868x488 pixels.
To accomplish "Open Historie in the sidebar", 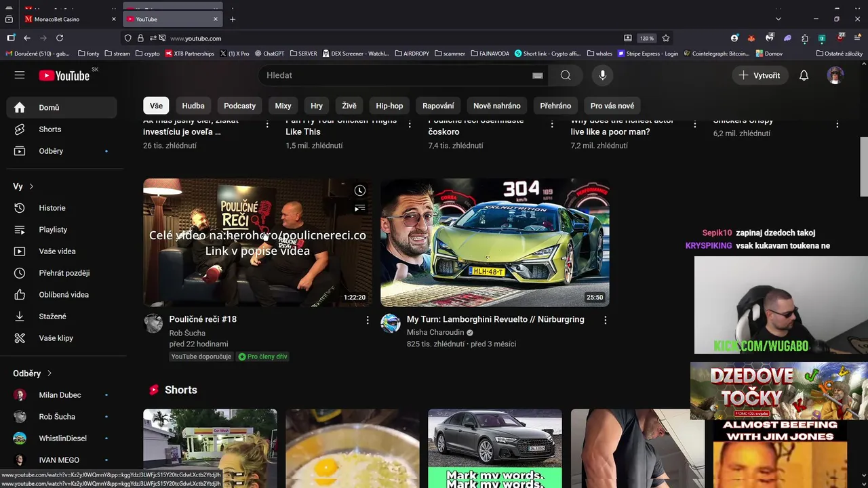I will [x=62, y=208].
